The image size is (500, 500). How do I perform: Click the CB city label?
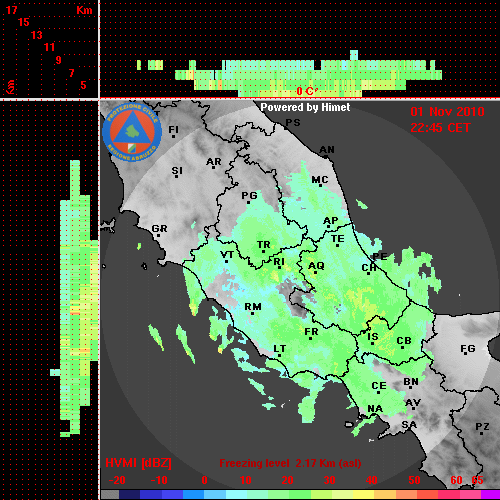pyautogui.click(x=404, y=341)
